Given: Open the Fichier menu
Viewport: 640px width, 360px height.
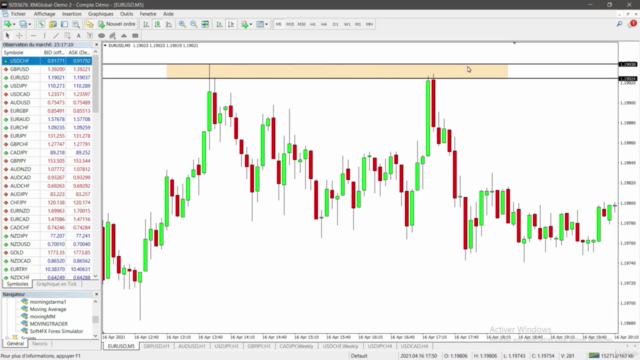Looking at the screenshot, I should tap(18, 14).
